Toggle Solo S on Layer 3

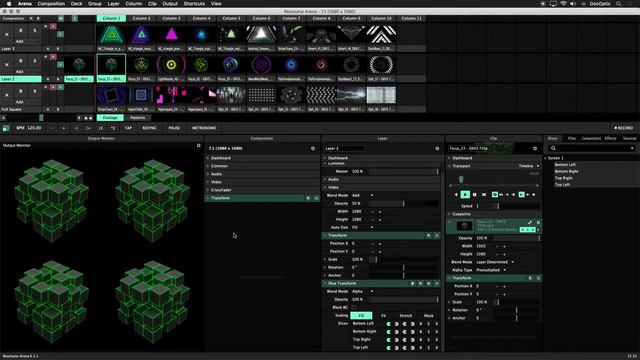click(x=35, y=31)
